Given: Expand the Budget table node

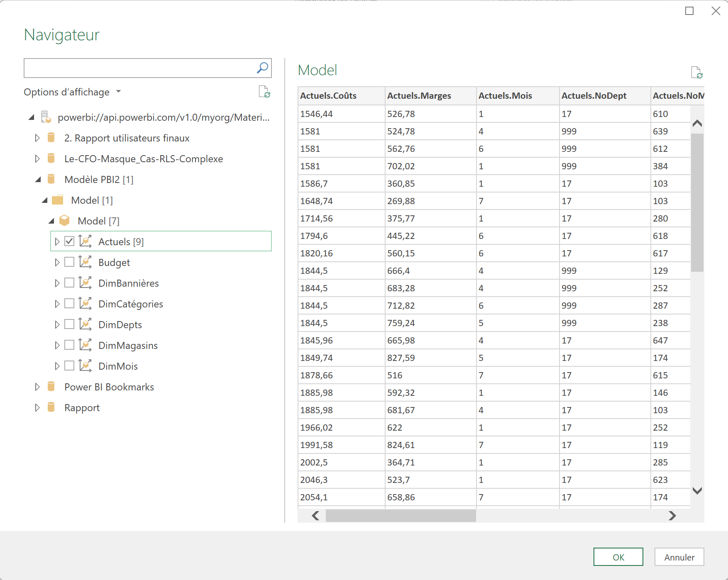Looking at the screenshot, I should click(57, 262).
